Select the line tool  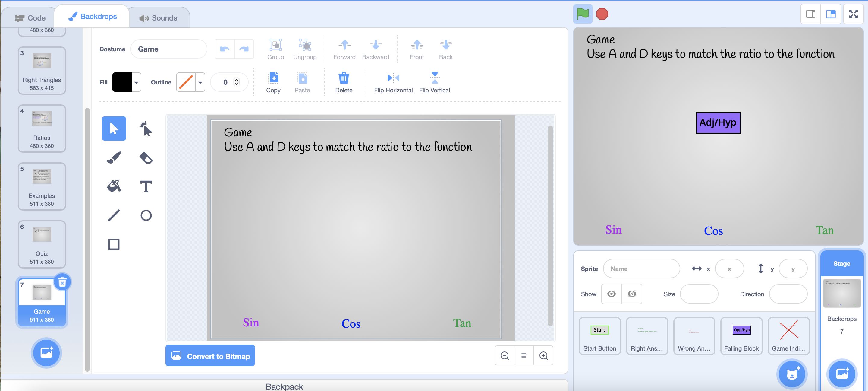coord(114,215)
